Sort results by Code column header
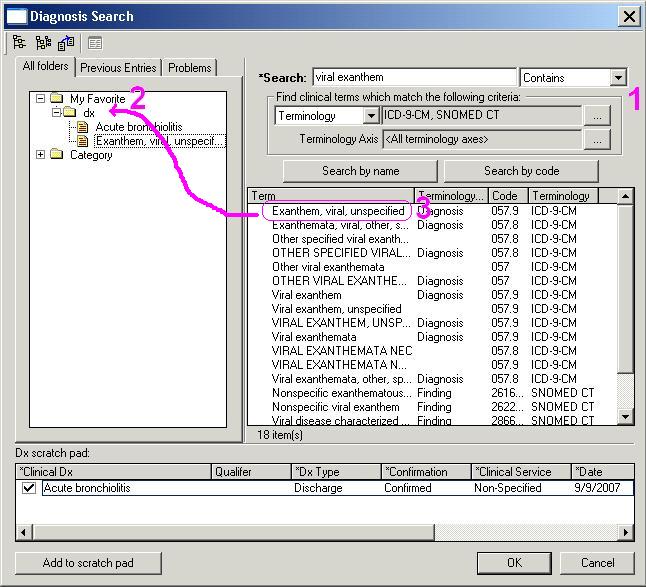This screenshot has width=646, height=587. tap(508, 196)
